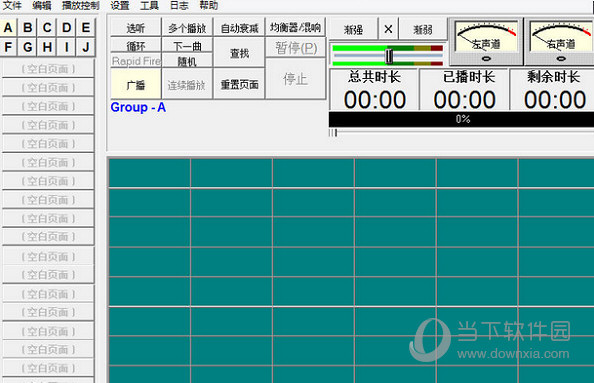
Task: Open the 均衡器/混响 equalizer panel
Action: click(x=295, y=27)
